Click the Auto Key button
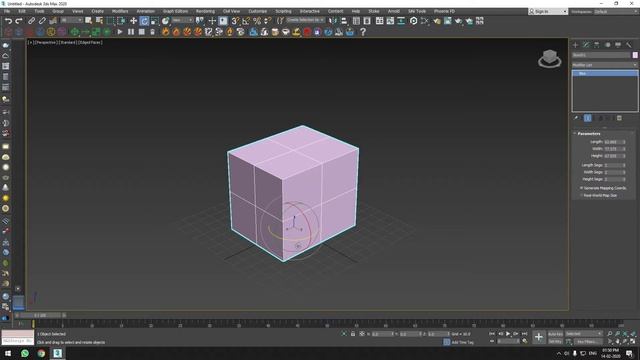This screenshot has height=360, width=640. tap(555, 334)
